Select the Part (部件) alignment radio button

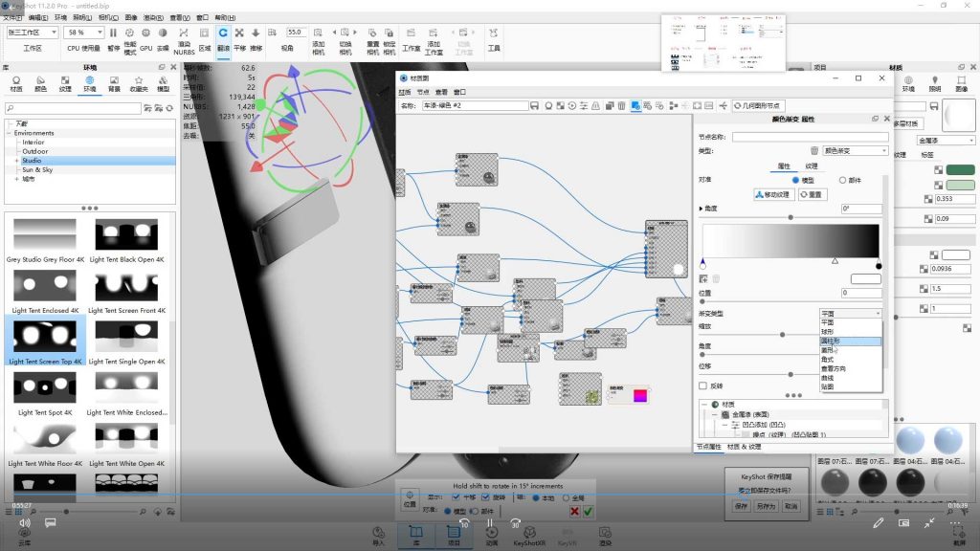click(x=842, y=180)
